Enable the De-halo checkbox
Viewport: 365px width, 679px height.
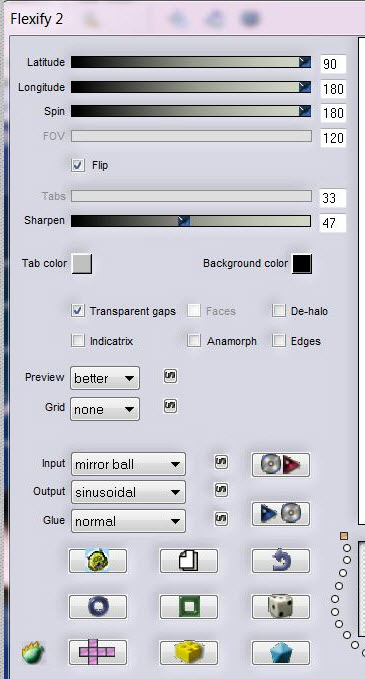[x=279, y=311]
